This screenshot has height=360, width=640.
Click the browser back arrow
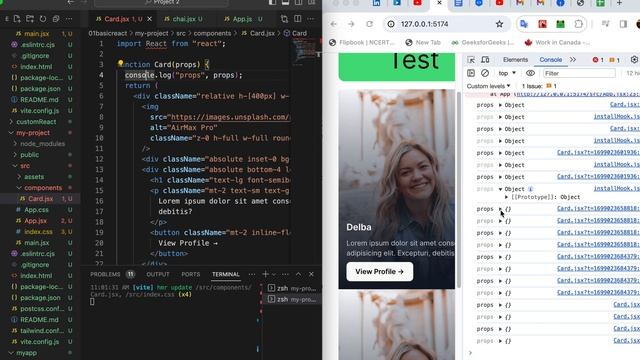[333, 24]
